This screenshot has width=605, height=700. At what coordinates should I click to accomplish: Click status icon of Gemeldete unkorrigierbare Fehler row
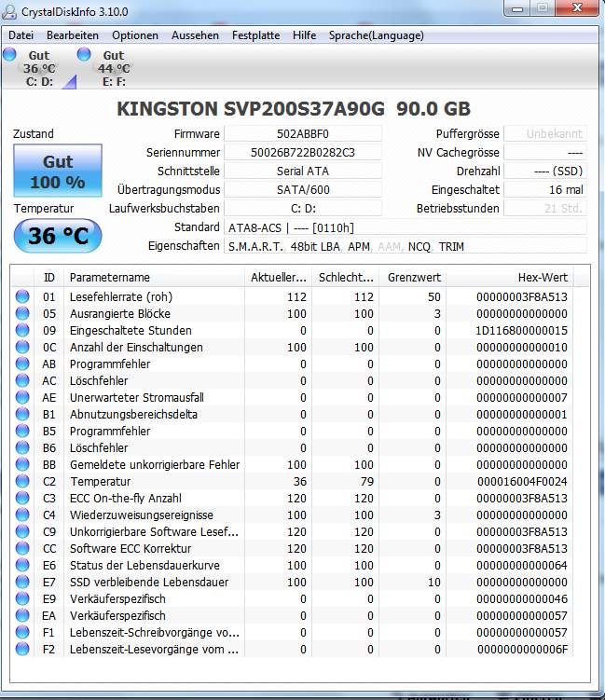[x=22, y=464]
